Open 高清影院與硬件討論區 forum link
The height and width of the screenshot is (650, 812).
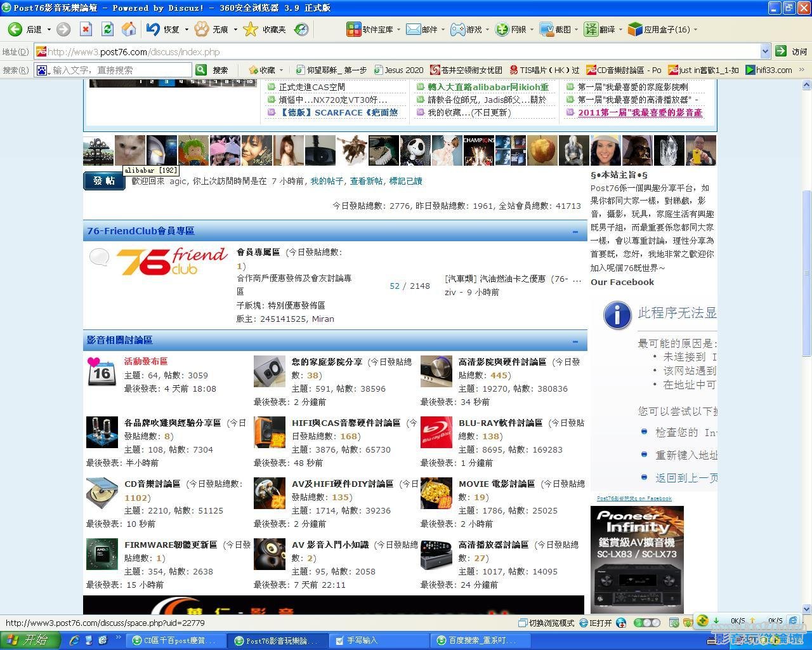502,362
